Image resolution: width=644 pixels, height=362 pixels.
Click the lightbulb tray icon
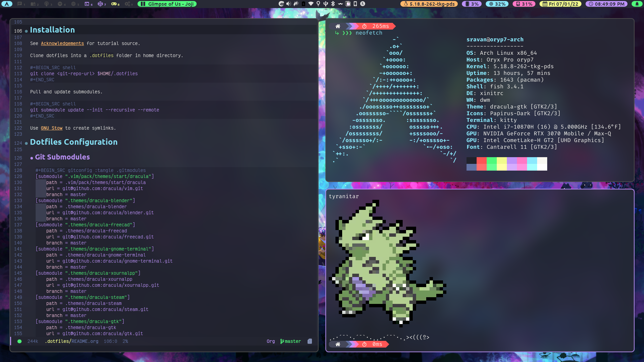pyautogui.click(x=318, y=4)
